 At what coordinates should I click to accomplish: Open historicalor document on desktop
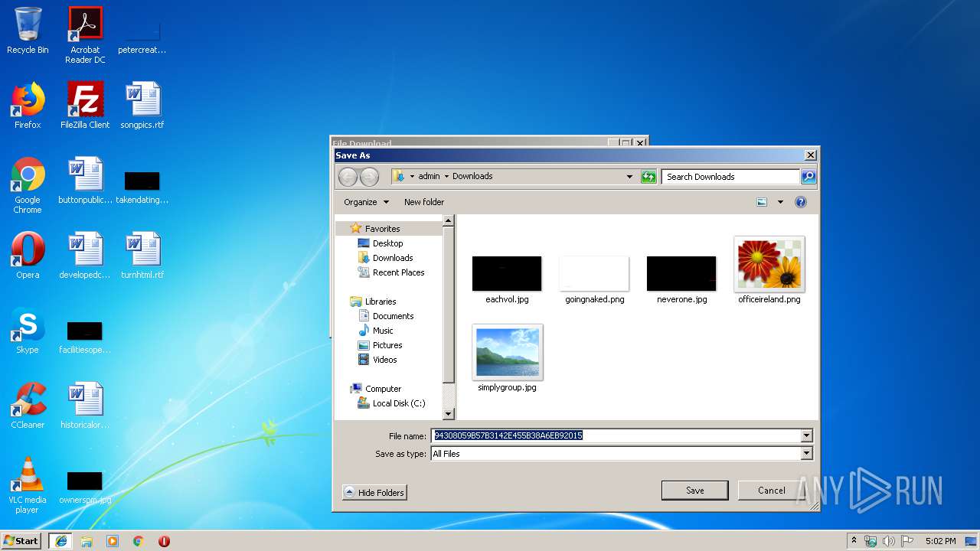click(85, 406)
